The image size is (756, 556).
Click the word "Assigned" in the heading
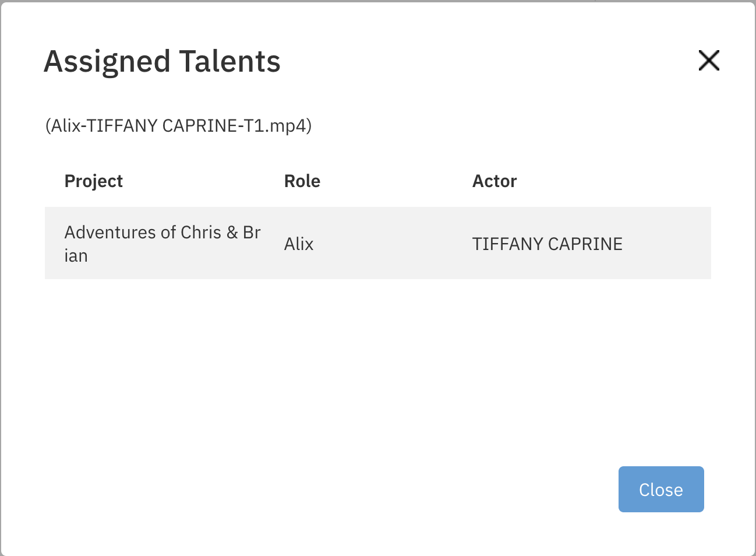[107, 62]
